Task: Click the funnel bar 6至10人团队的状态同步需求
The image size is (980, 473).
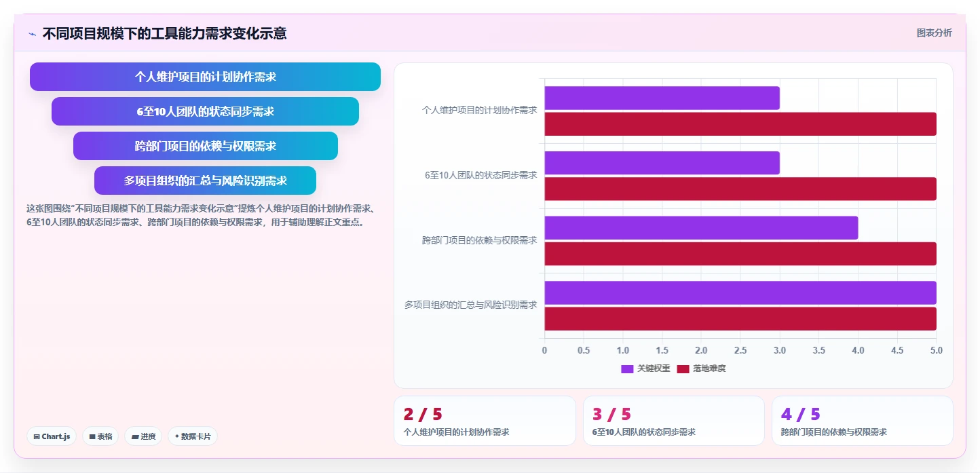Action: point(205,111)
